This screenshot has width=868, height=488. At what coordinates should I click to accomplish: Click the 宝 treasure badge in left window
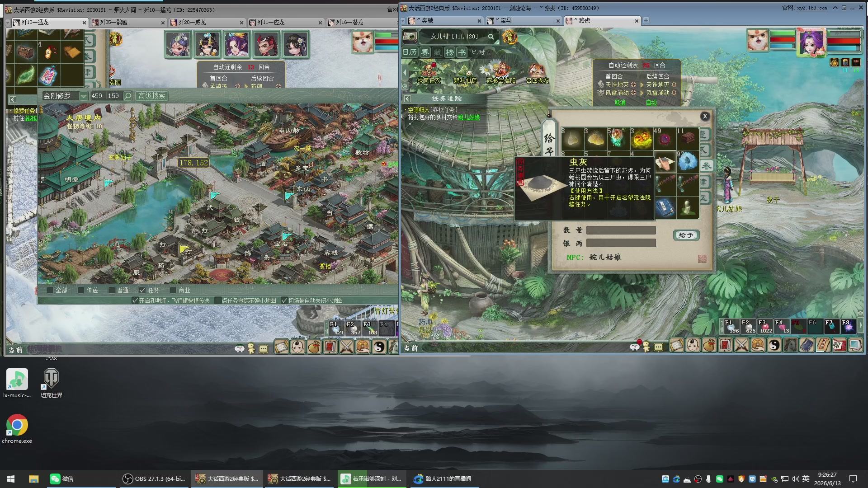116,38
